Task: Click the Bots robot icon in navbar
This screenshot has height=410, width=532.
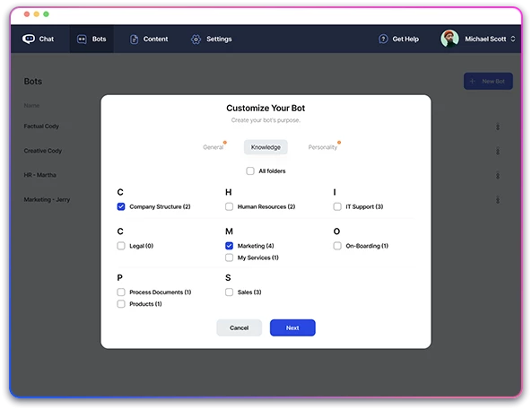Action: [82, 39]
